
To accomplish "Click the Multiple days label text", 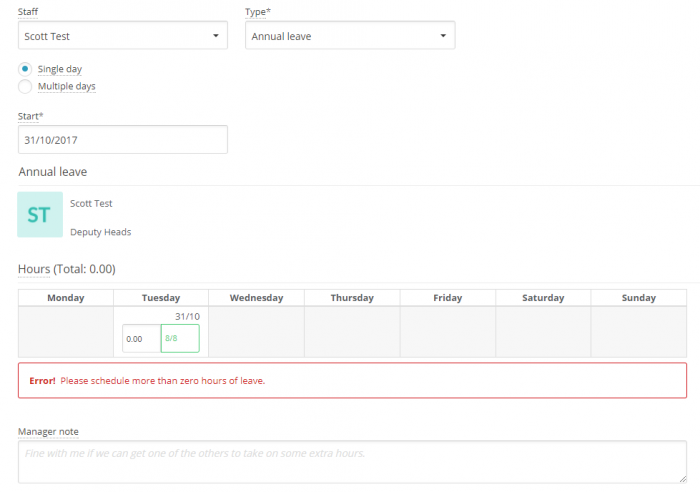I will point(67,86).
